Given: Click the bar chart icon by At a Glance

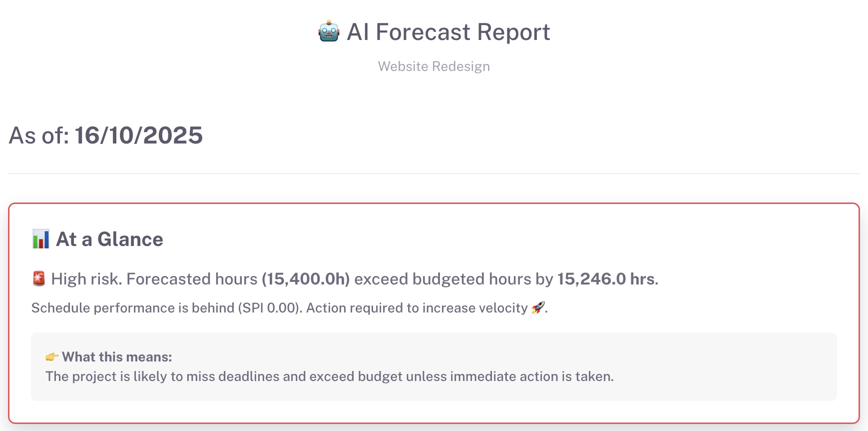Looking at the screenshot, I should tap(40, 239).
